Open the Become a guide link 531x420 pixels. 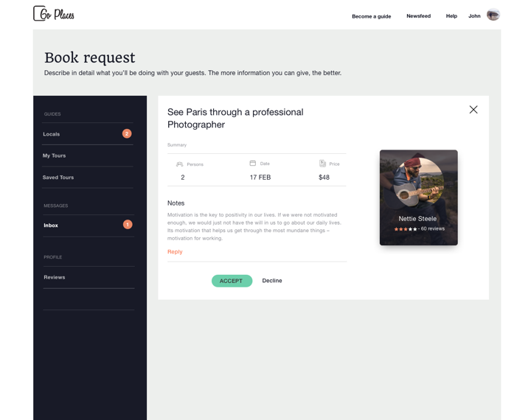372,16
